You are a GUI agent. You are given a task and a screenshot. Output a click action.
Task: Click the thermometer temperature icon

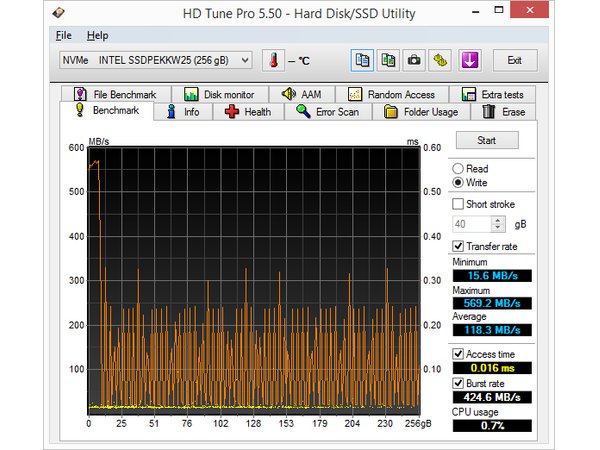(273, 60)
